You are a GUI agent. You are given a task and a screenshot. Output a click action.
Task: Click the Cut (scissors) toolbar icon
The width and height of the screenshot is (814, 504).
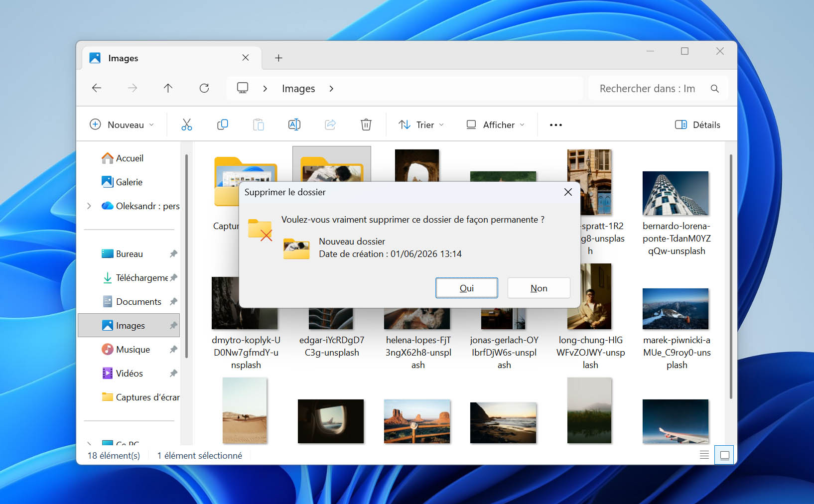pos(187,125)
